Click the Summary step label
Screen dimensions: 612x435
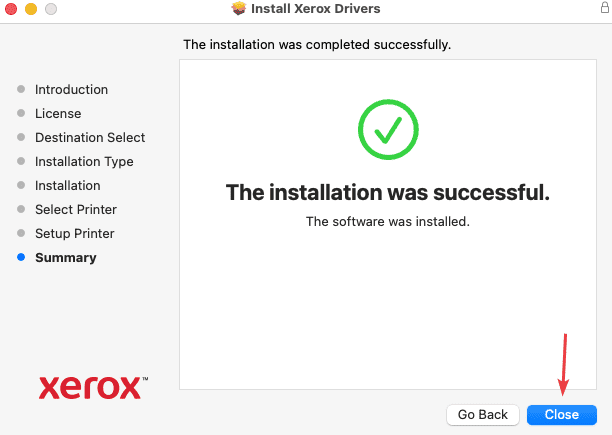[66, 257]
